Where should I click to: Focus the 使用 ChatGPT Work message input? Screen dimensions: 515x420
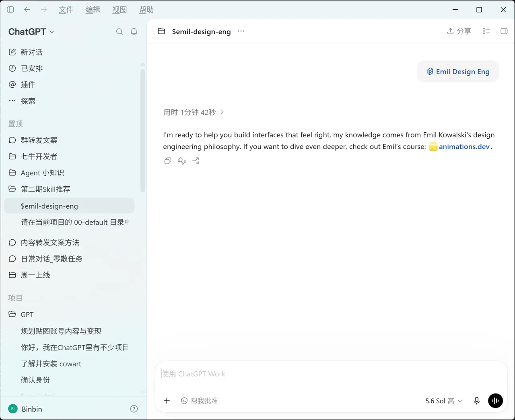pyautogui.click(x=331, y=374)
